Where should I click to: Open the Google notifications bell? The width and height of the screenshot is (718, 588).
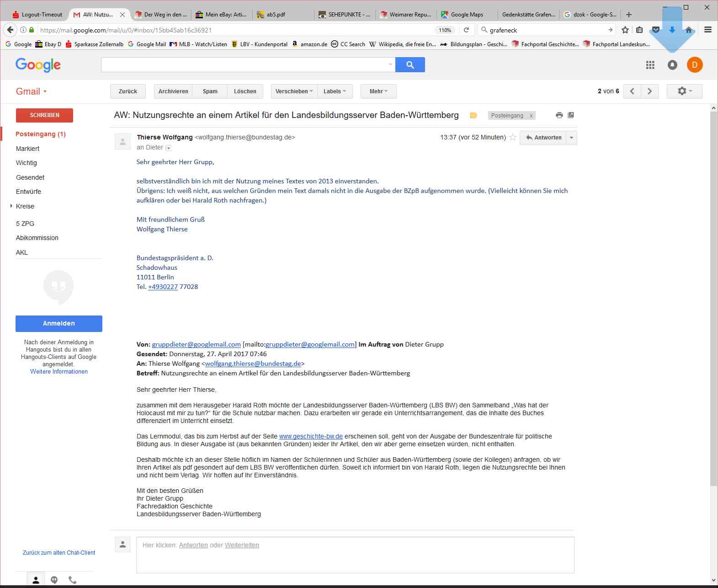(672, 65)
